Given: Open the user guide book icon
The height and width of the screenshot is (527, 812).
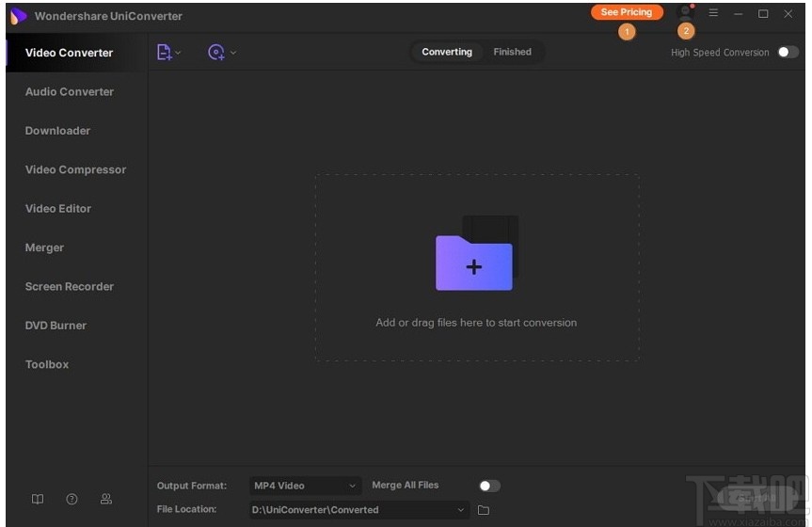Looking at the screenshot, I should pyautogui.click(x=38, y=499).
